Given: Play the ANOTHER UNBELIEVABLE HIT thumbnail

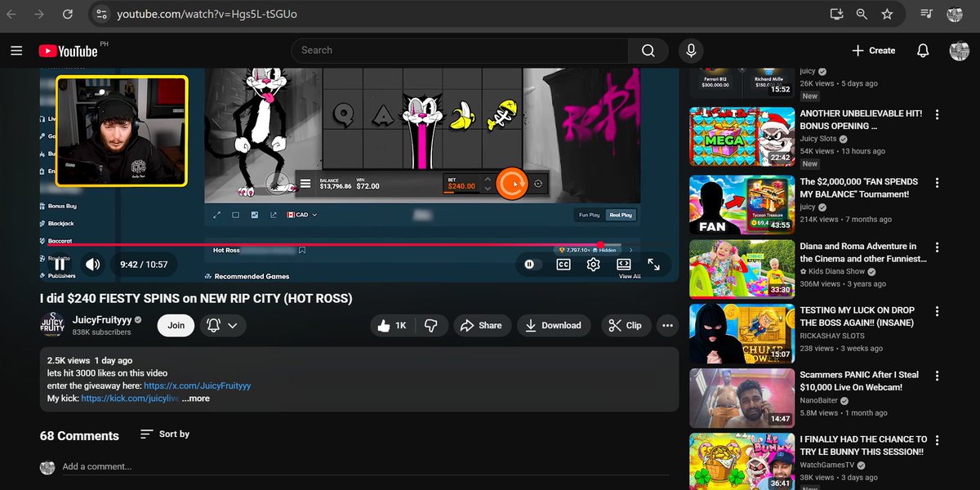Looking at the screenshot, I should (x=742, y=136).
